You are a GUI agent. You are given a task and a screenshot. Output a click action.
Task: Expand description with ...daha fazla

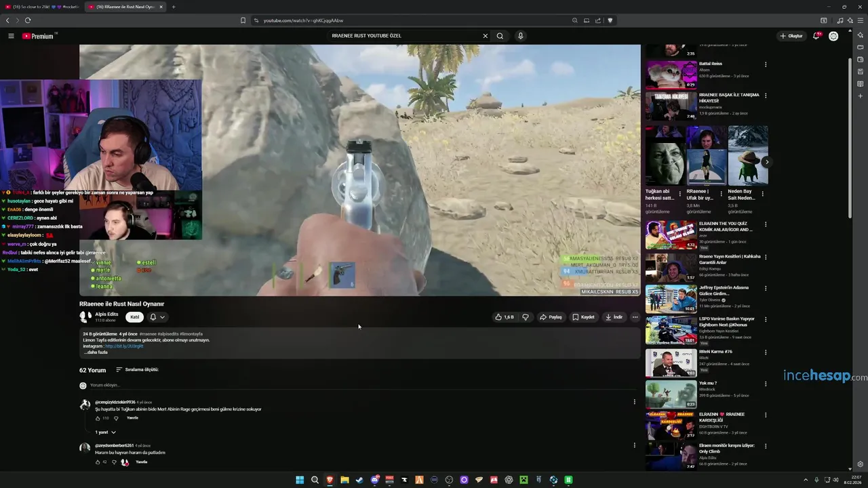pyautogui.click(x=95, y=352)
